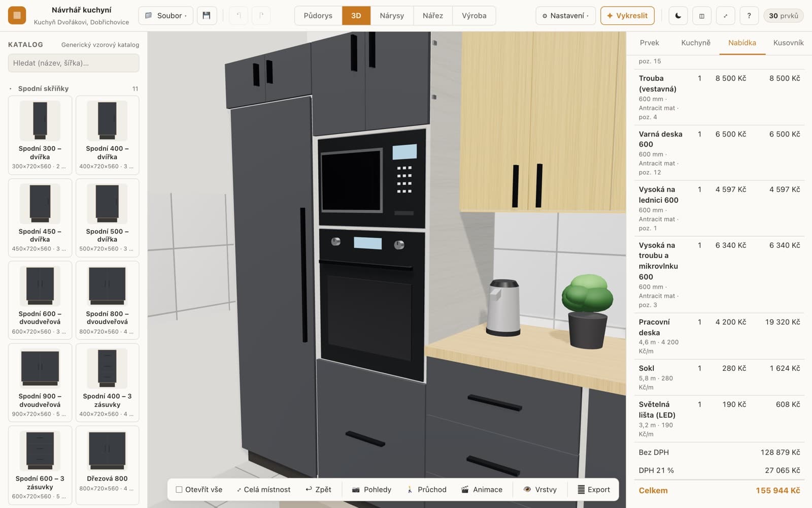Open the Pohledy camera views
Viewport: 812px width, 508px height.
[371, 490]
